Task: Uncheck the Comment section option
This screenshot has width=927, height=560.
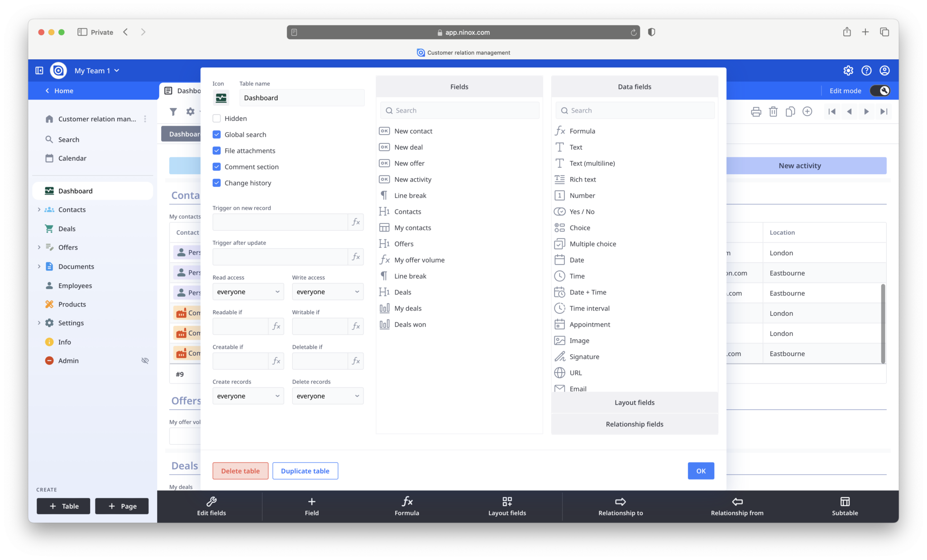Action: (x=216, y=166)
